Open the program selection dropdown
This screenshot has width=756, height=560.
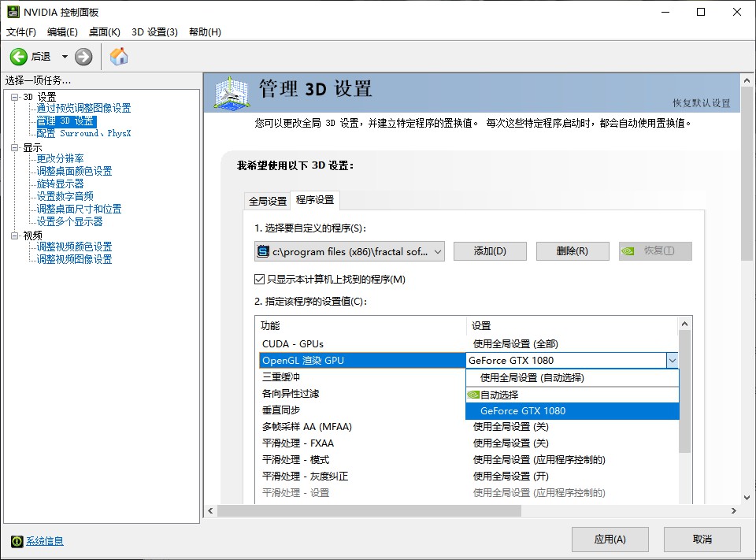click(x=437, y=250)
